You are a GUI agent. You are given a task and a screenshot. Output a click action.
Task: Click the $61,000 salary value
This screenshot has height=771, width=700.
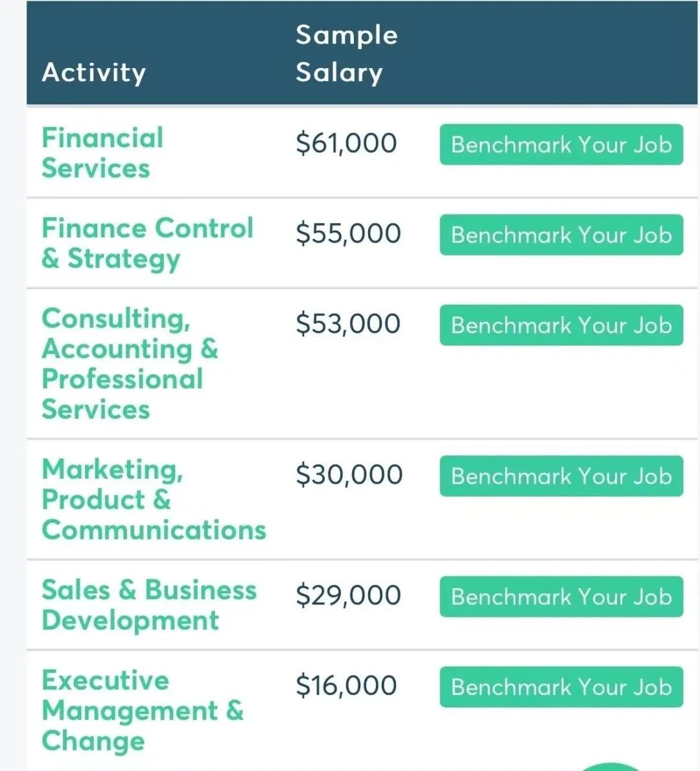point(346,143)
